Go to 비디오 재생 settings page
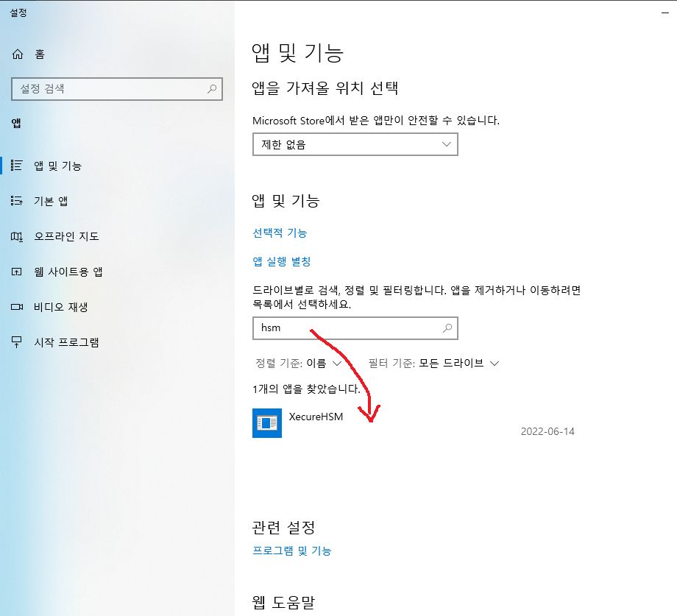The image size is (677, 616). pyautogui.click(x=61, y=307)
